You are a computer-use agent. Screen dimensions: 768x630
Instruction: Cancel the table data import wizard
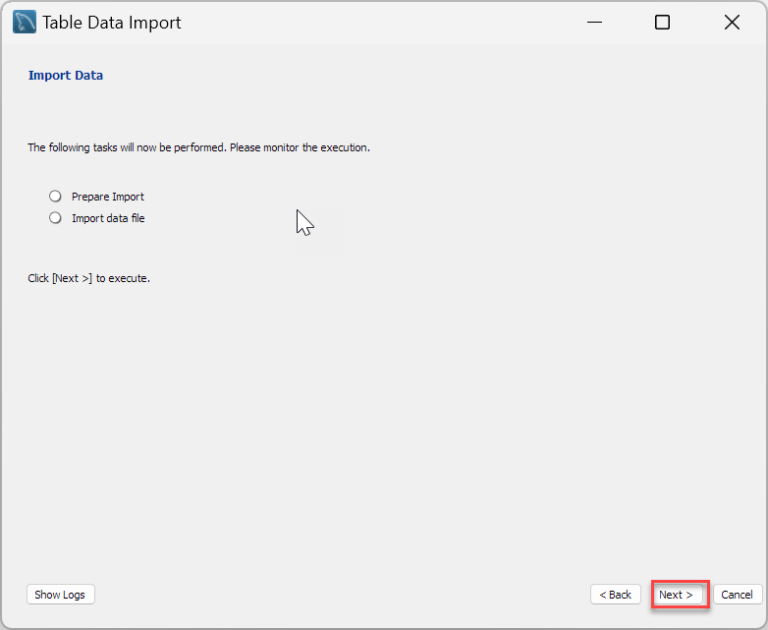coord(737,594)
